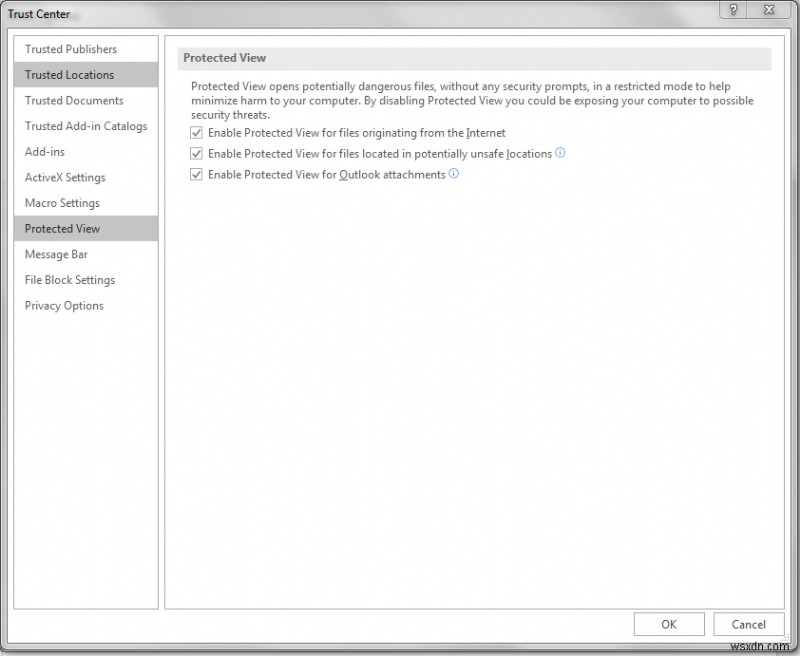Click info icon next to unsafe locations option
800x656 pixels.
click(560, 153)
